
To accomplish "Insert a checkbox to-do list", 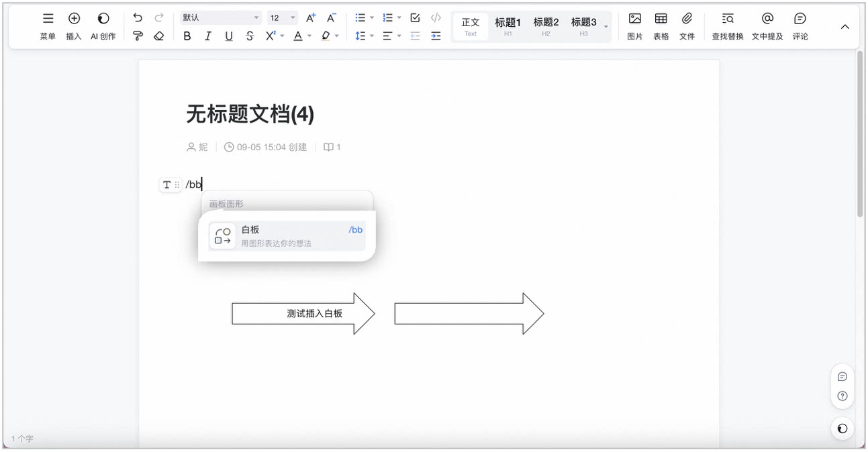I will [415, 18].
